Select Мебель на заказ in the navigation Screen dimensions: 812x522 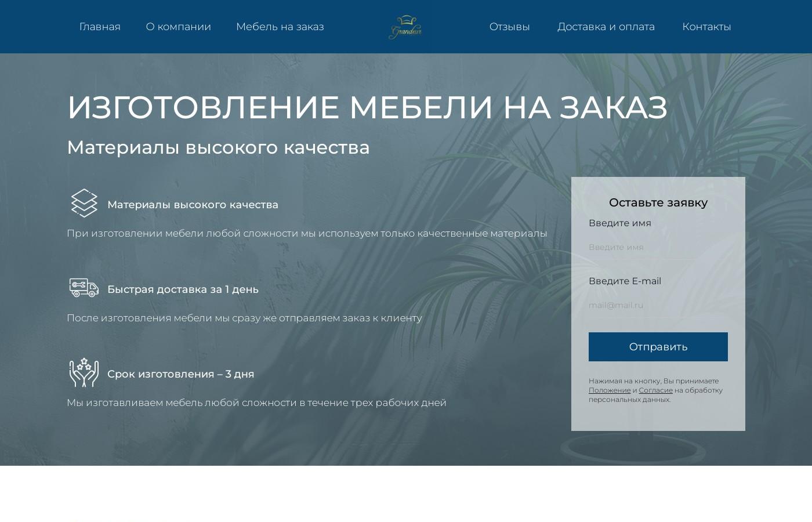pos(280,27)
